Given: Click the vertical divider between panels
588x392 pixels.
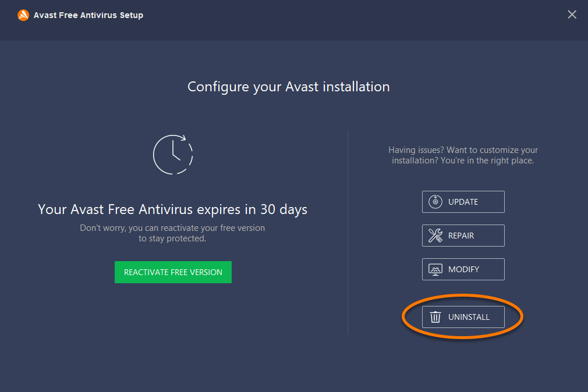Looking at the screenshot, I should 348,233.
